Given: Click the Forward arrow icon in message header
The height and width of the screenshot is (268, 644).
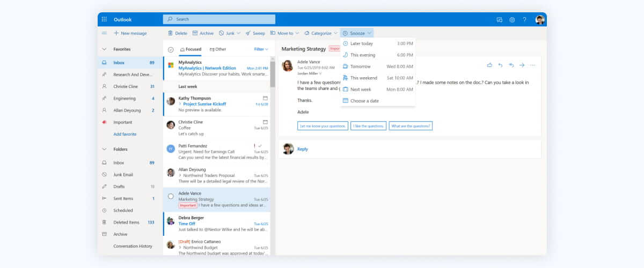Looking at the screenshot, I should tap(522, 65).
